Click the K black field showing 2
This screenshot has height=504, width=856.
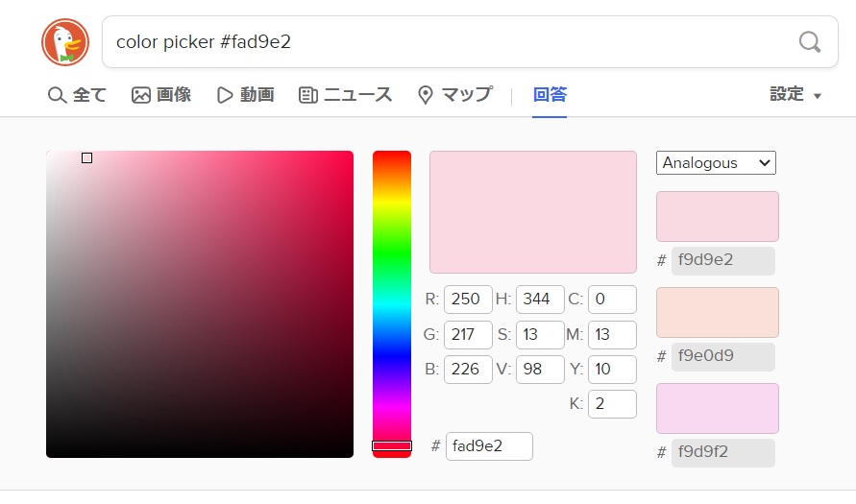point(613,404)
